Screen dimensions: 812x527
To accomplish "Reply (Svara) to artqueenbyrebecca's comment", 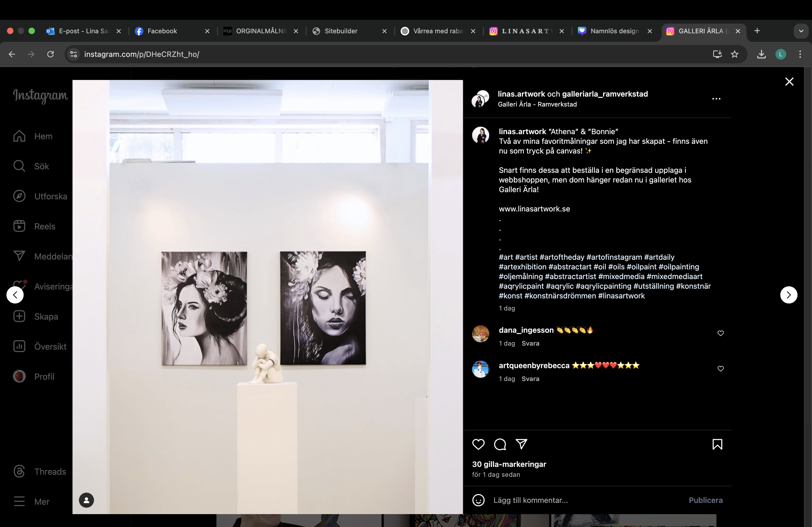I will (530, 379).
